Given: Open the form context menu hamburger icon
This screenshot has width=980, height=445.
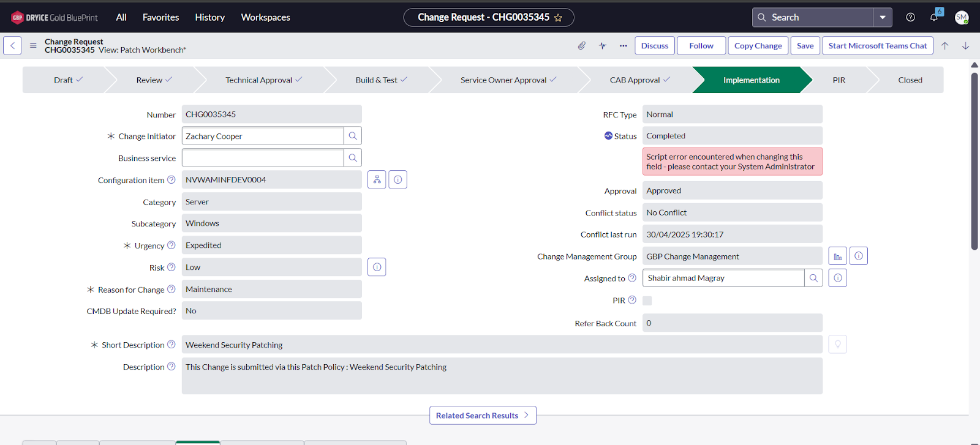Looking at the screenshot, I should pos(33,45).
